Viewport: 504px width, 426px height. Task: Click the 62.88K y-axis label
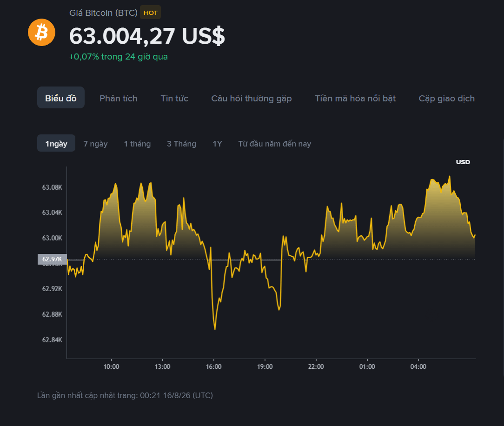point(52,314)
